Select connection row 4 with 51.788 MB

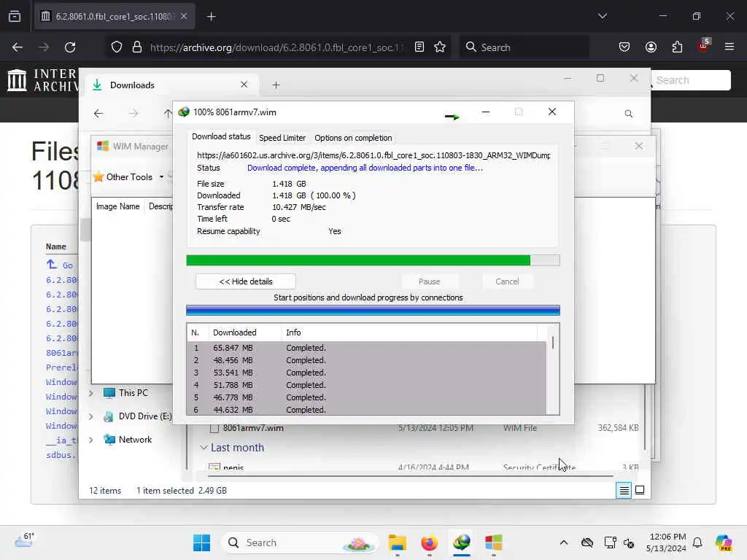[x=366, y=385]
